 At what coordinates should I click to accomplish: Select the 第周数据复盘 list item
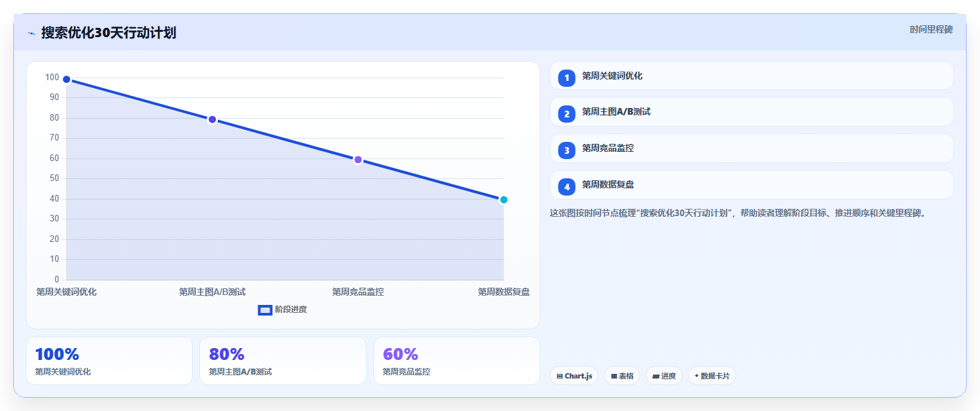752,185
